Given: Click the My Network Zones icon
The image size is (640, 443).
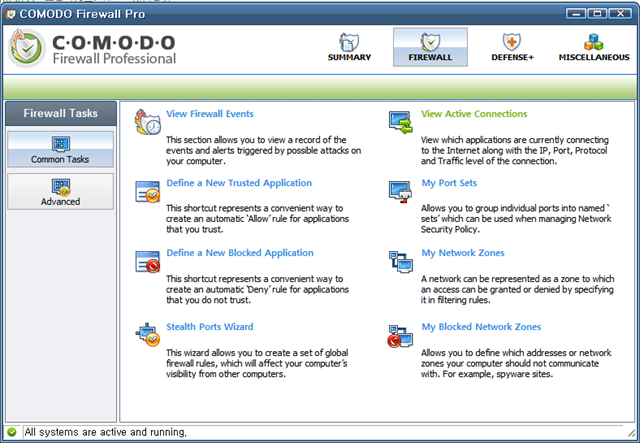Looking at the screenshot, I should click(400, 262).
